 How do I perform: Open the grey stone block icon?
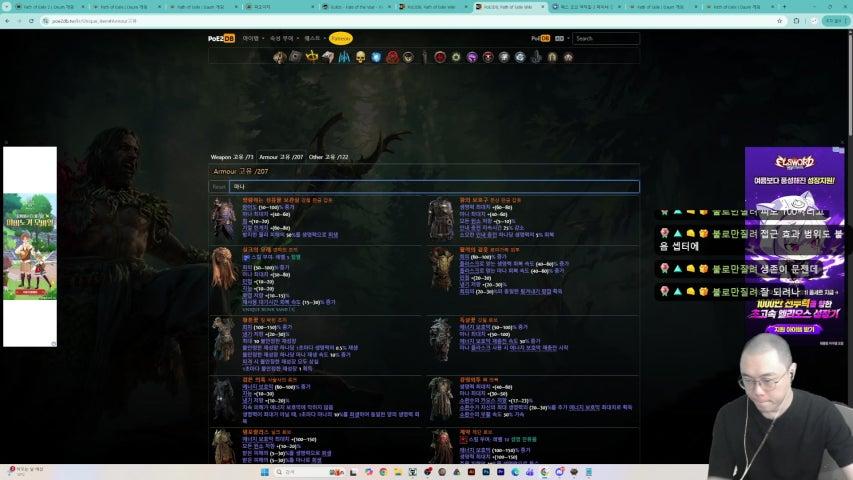pyautogui.click(x=295, y=57)
